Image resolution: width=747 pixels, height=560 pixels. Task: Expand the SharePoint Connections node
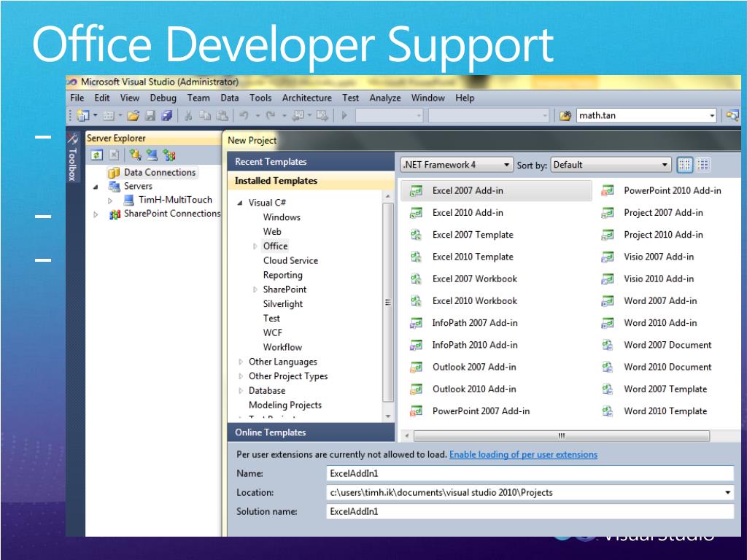click(96, 214)
